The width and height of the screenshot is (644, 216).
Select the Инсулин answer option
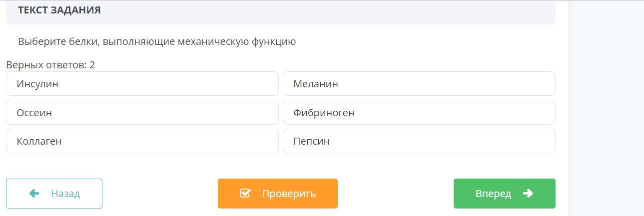(142, 84)
